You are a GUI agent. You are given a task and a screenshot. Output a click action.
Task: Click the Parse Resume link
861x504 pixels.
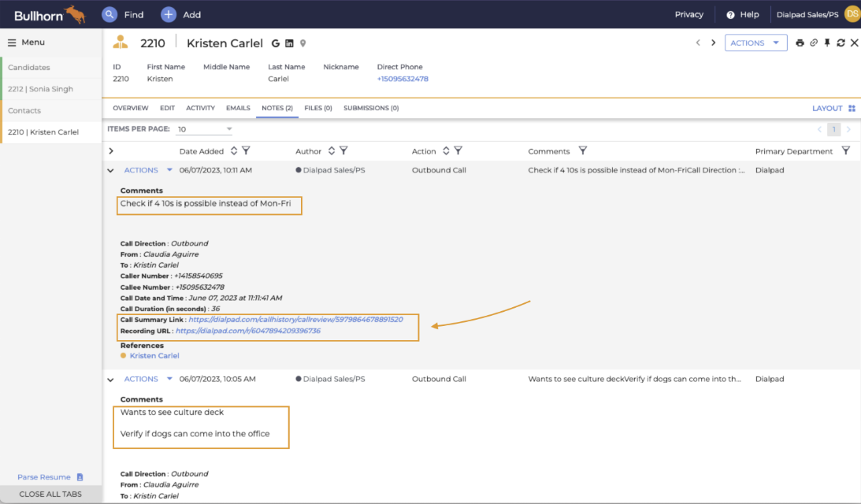[x=44, y=477]
